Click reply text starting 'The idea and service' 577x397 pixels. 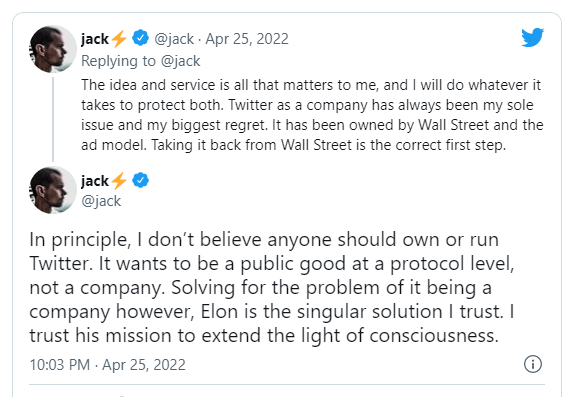tap(312, 115)
